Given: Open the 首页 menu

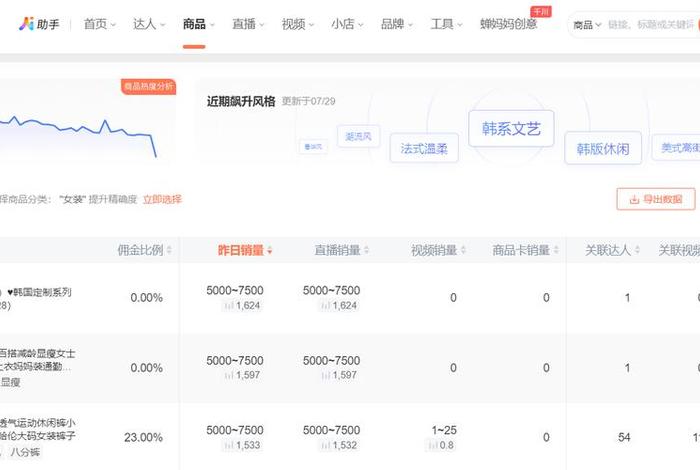Looking at the screenshot, I should (100, 24).
